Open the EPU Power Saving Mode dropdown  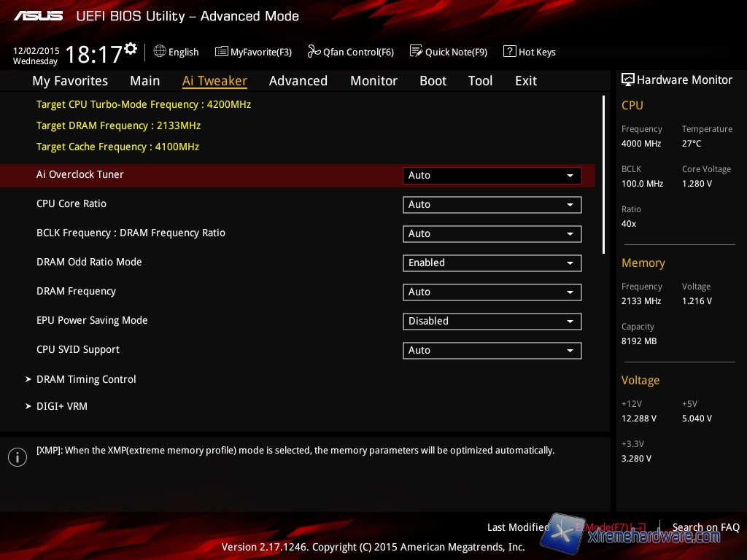[x=492, y=321]
